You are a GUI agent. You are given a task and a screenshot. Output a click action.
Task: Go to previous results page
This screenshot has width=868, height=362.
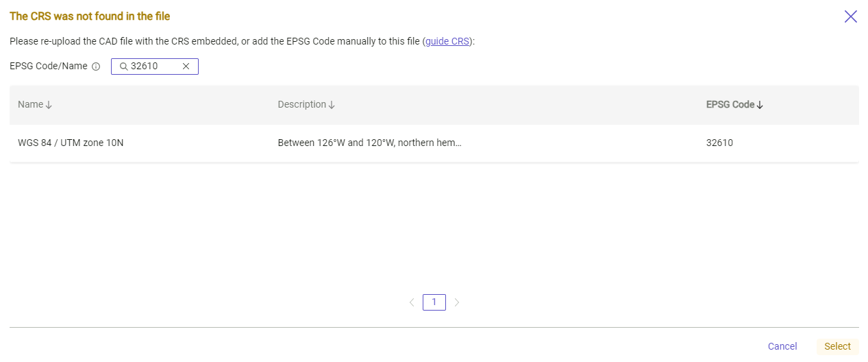click(412, 302)
